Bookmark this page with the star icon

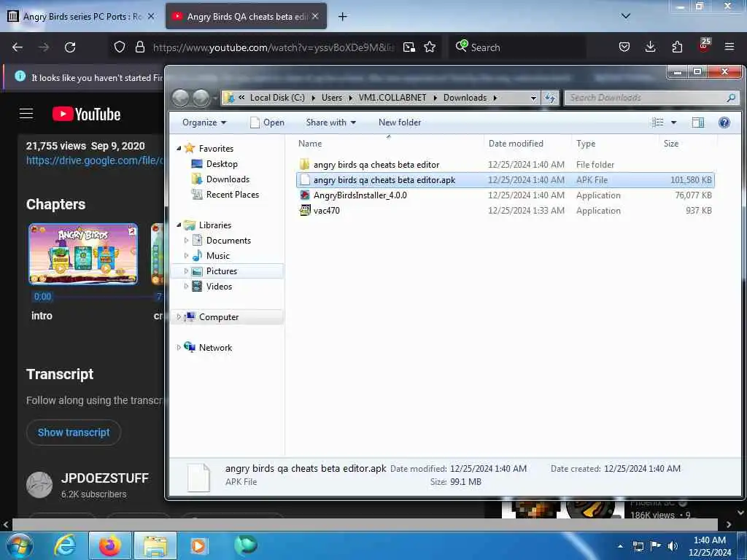pyautogui.click(x=430, y=47)
